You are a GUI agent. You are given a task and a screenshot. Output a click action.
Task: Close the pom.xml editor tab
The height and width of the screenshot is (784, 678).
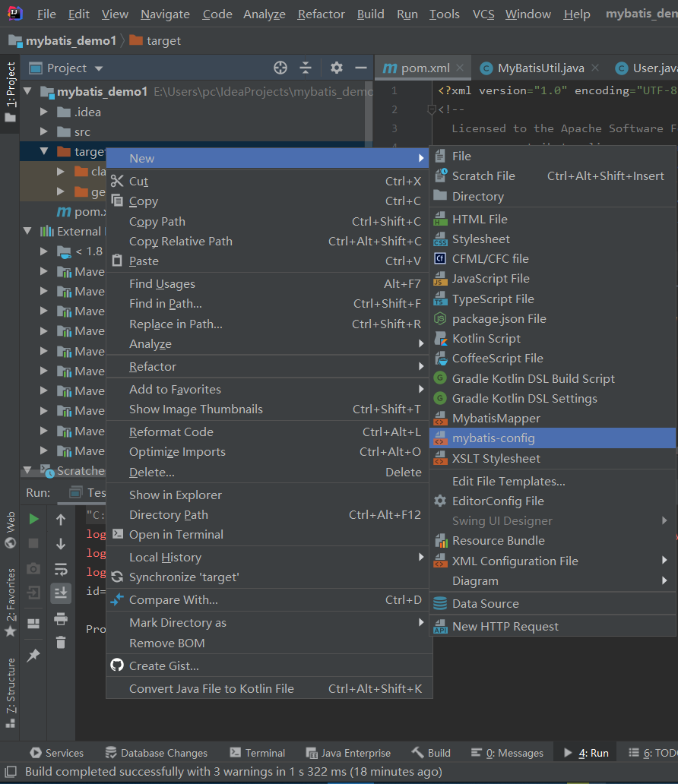point(460,68)
